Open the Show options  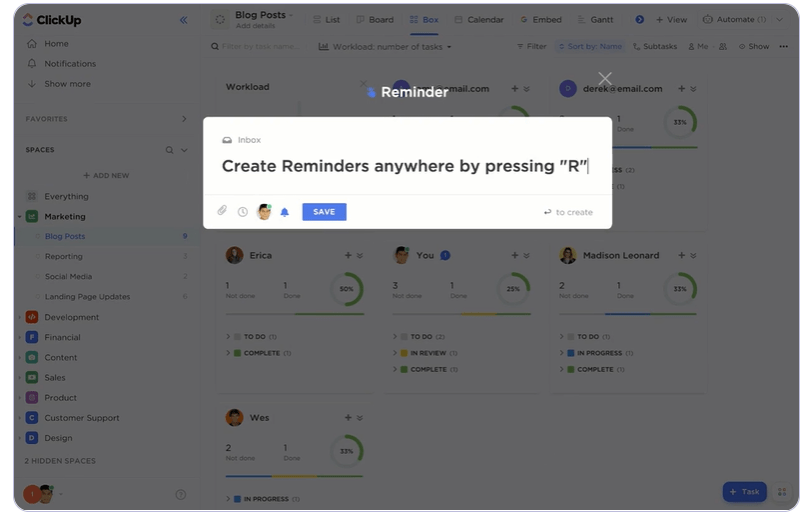click(754, 46)
